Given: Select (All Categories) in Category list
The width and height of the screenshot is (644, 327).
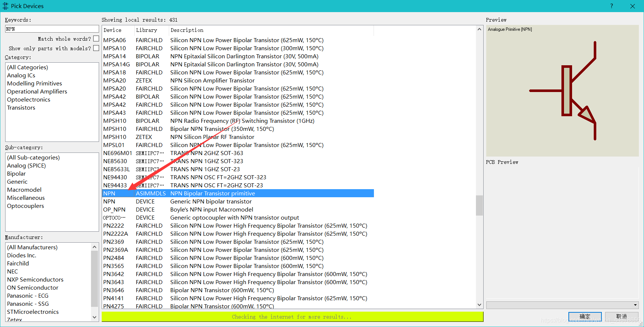Looking at the screenshot, I should (x=28, y=67).
